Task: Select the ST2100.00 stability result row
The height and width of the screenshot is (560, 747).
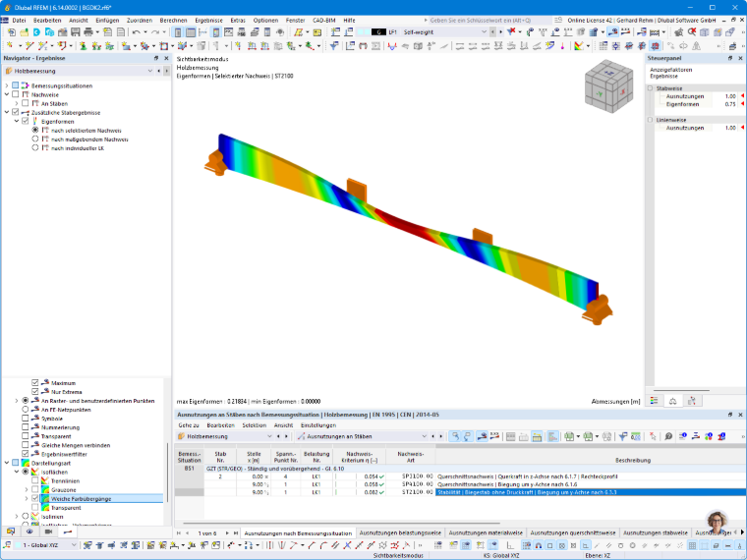Action: [x=460, y=492]
